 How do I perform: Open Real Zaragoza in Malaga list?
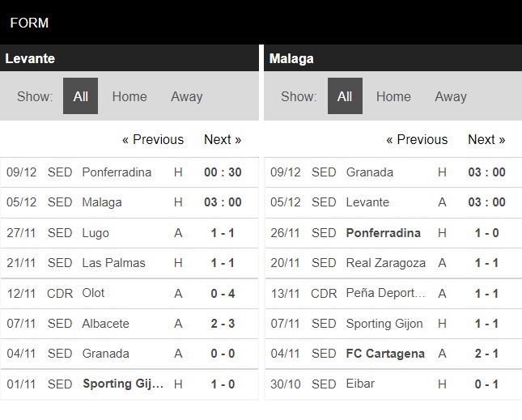point(386,263)
